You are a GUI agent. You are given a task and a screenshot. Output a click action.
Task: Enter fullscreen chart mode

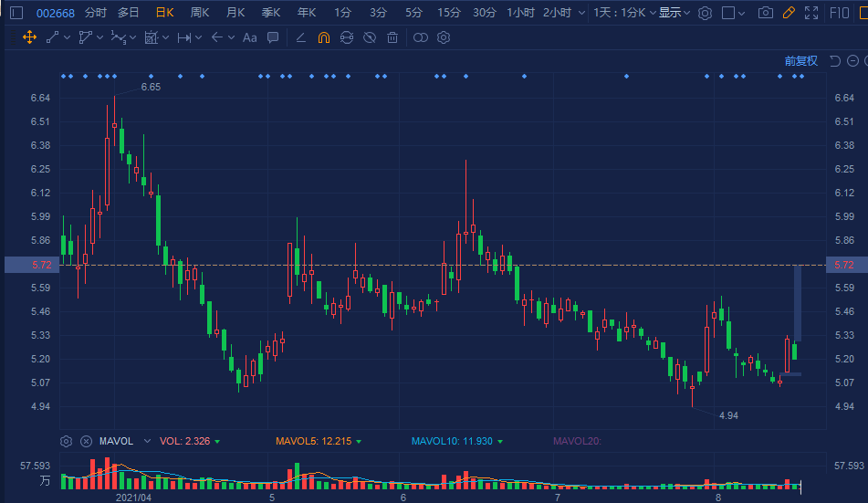pyautogui.click(x=811, y=13)
